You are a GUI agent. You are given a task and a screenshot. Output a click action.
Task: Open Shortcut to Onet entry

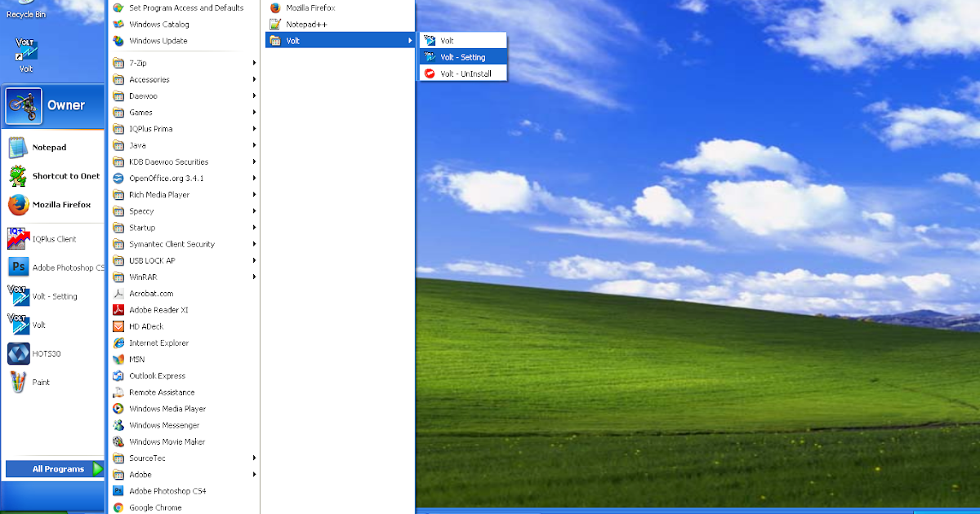click(53, 176)
